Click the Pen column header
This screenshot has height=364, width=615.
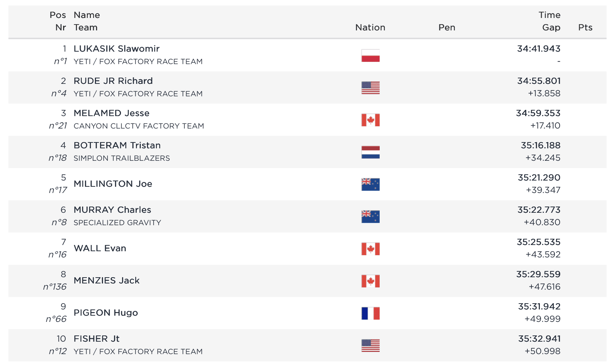tap(447, 27)
